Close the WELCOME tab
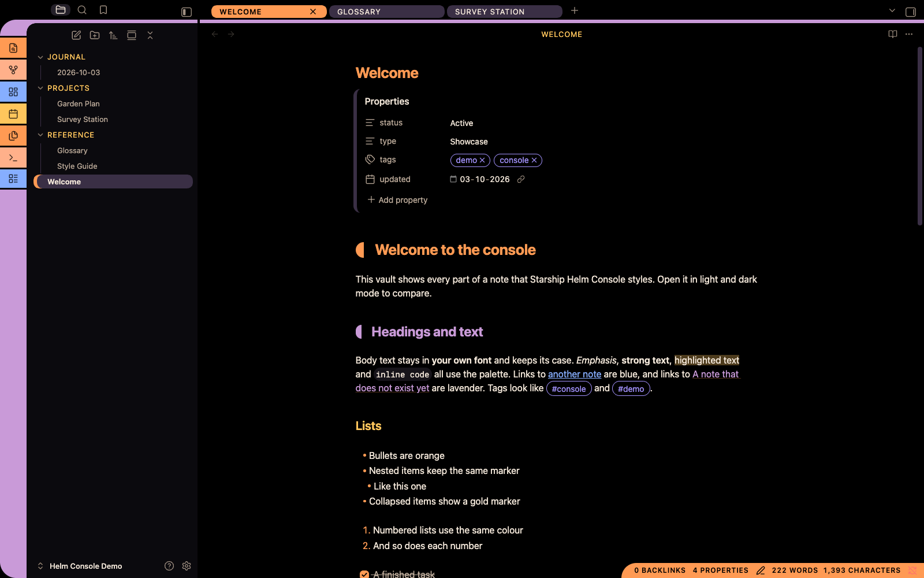The height and width of the screenshot is (578, 924). click(x=313, y=12)
